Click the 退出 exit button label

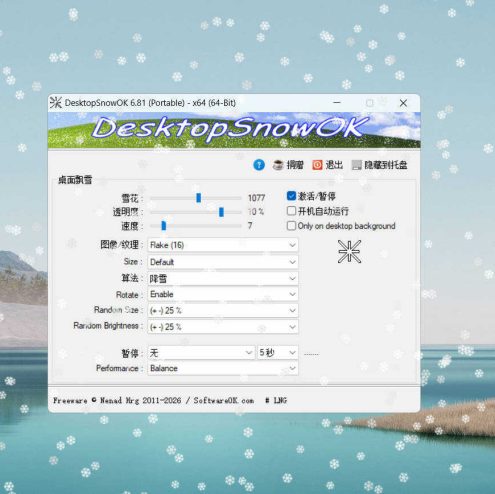(x=334, y=165)
